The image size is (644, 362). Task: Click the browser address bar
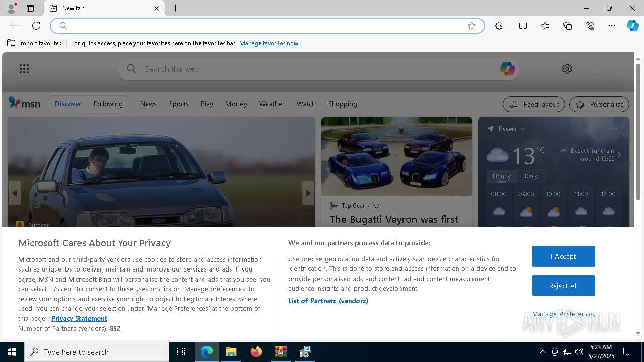coord(267,26)
